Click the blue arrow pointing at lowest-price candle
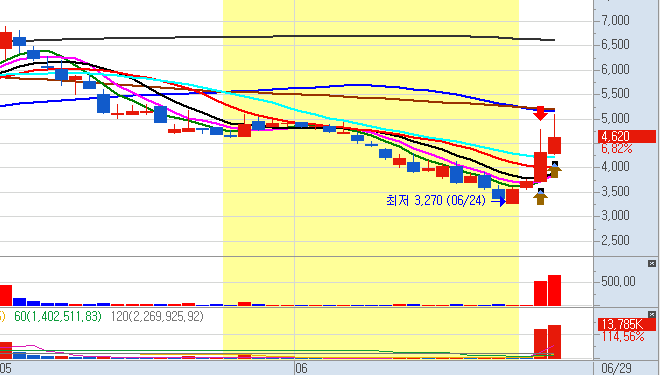This screenshot has height=375, width=660. click(x=499, y=201)
